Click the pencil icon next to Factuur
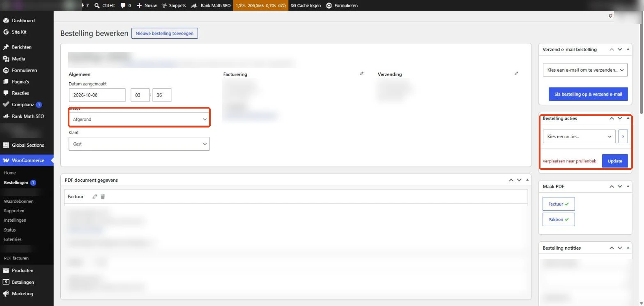644x306 pixels. point(95,197)
